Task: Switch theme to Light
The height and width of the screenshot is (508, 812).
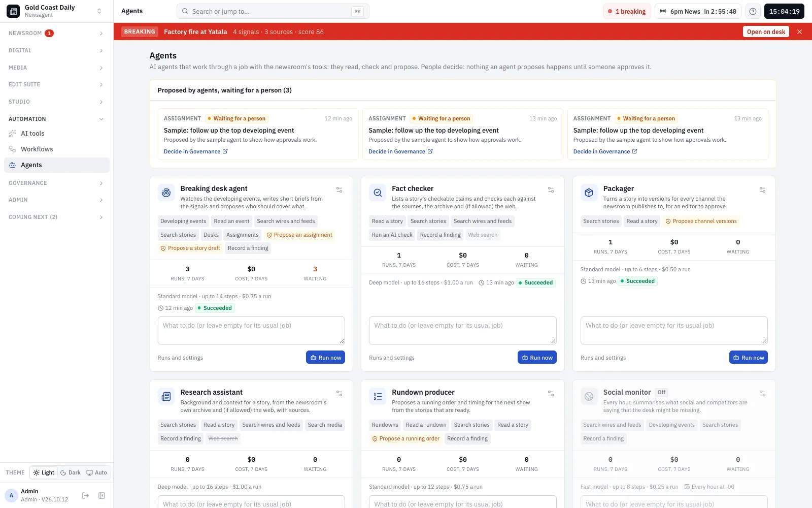Action: [x=44, y=472]
